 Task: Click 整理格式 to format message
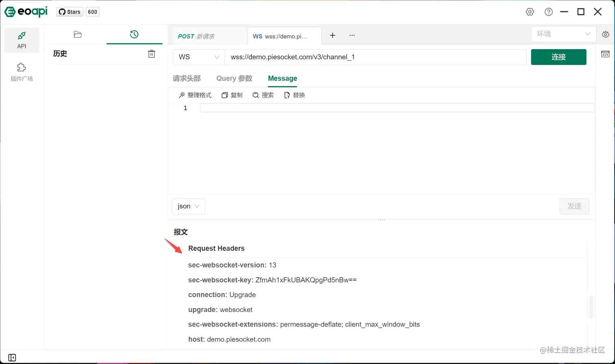tap(195, 95)
